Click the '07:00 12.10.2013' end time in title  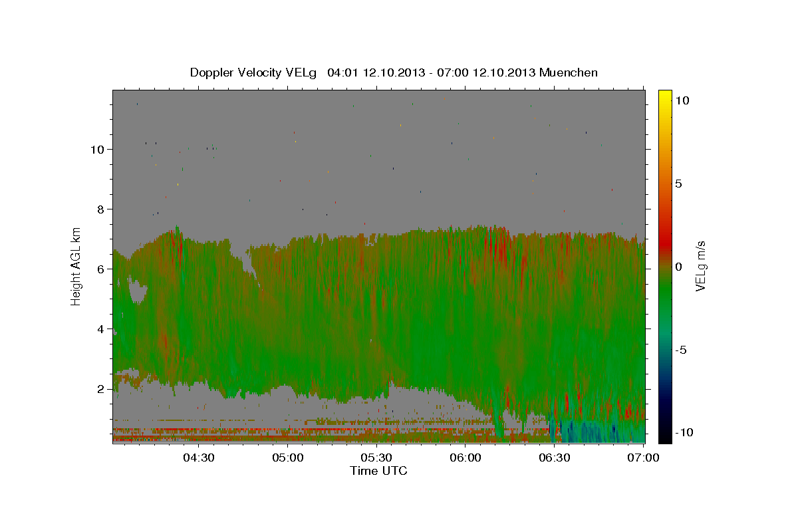[x=487, y=72]
